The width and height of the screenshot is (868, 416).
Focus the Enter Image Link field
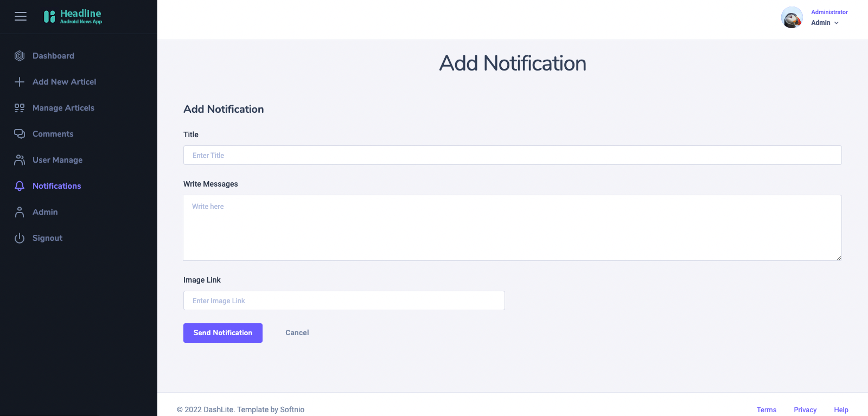pyautogui.click(x=344, y=300)
